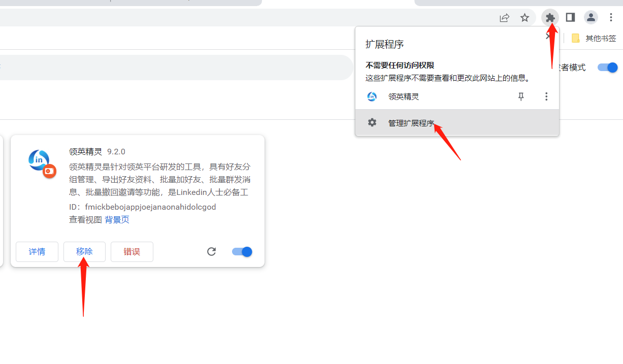
Task: Select 管理扩展程序 menu entry
Action: [411, 123]
